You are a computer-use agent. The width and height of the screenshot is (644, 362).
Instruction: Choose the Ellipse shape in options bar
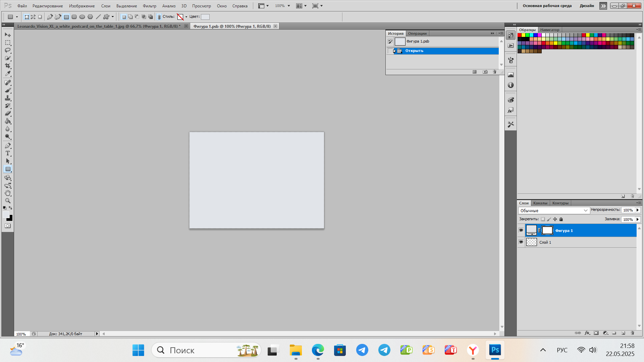82,17
